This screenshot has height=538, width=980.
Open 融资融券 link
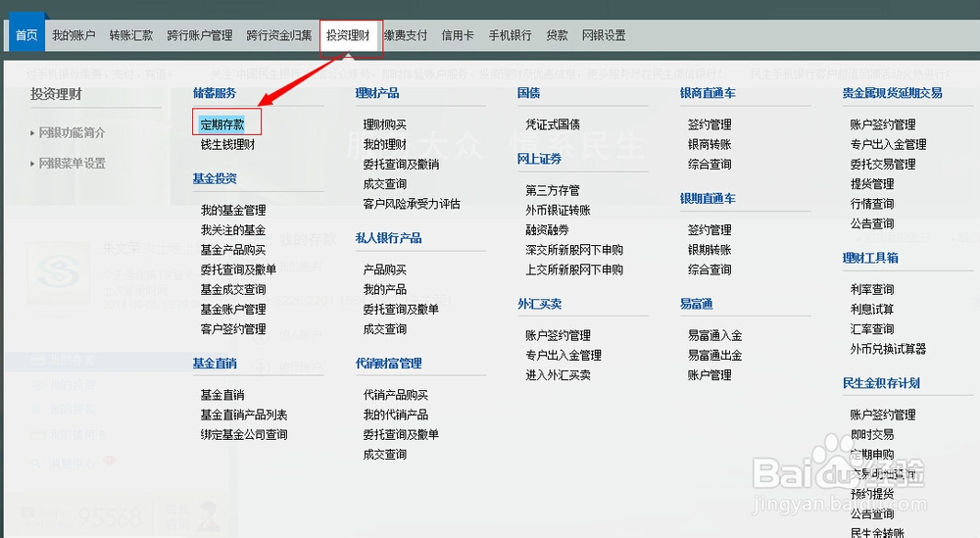(547, 230)
